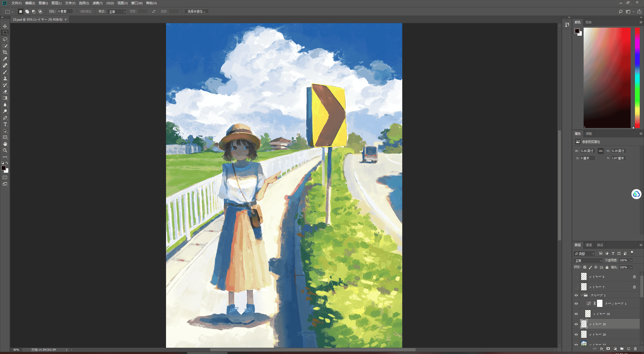Select the Horizontal Type tool
Image resolution: width=644 pixels, height=354 pixels.
coord(5,124)
